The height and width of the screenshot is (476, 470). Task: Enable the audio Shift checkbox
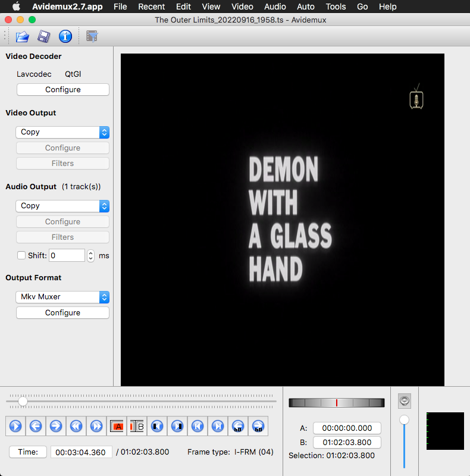click(x=21, y=255)
